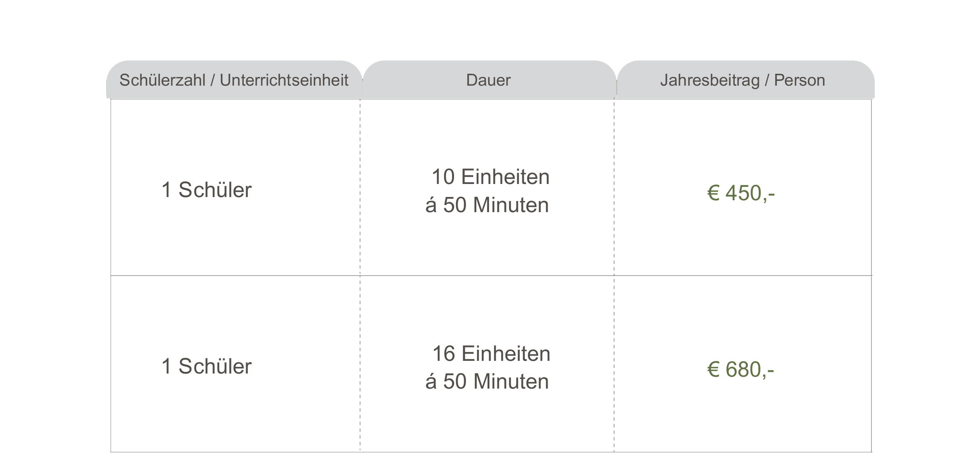This screenshot has height=456, width=980.
Task: Click á 50 Minuten in second row
Action: pos(487,381)
